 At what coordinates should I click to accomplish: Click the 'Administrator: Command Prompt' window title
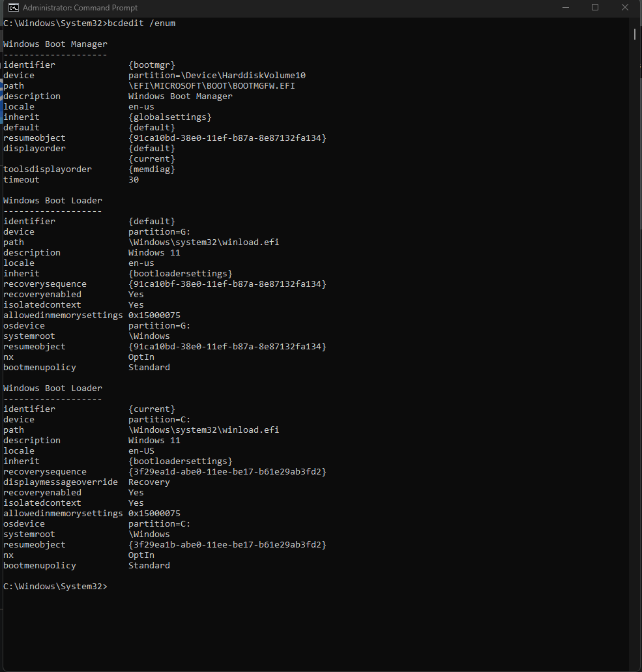click(80, 8)
